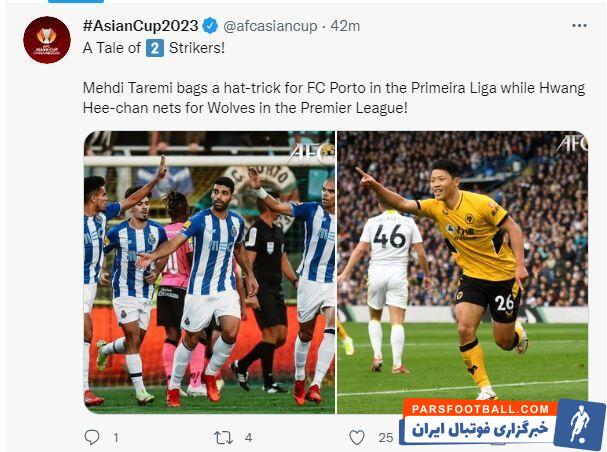607x452 pixels.
Task: Click the AFC watermark on Porto photo
Action: tap(311, 154)
